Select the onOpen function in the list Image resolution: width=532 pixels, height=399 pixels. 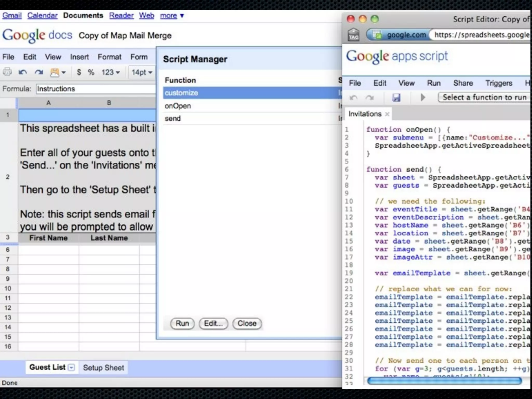tap(178, 106)
